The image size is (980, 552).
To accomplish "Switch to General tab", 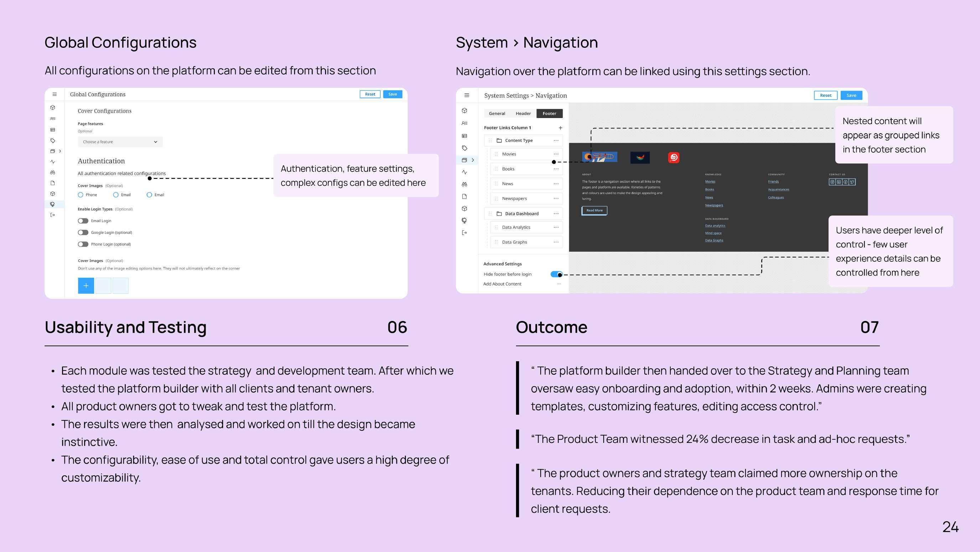I will (x=497, y=113).
